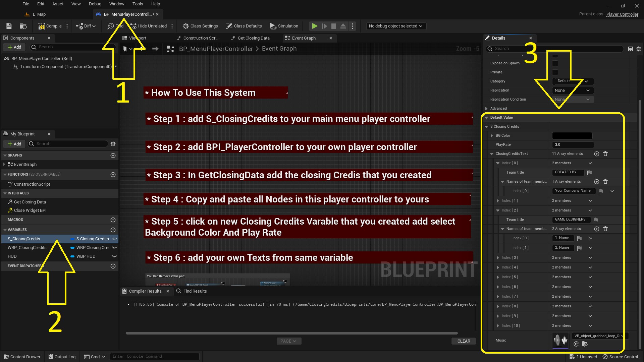Check the Private checkbox

point(555,72)
